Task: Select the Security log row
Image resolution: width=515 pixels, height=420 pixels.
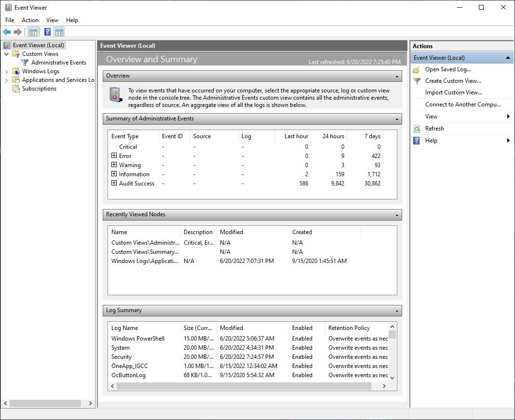Action: point(249,357)
